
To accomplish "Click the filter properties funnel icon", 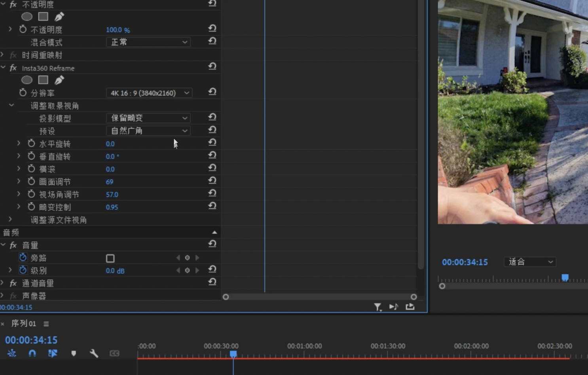I will (377, 307).
